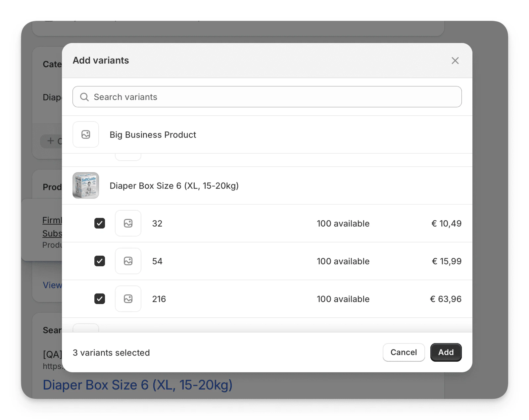
Task: Click 100 available for variant 216
Action: [x=343, y=299]
